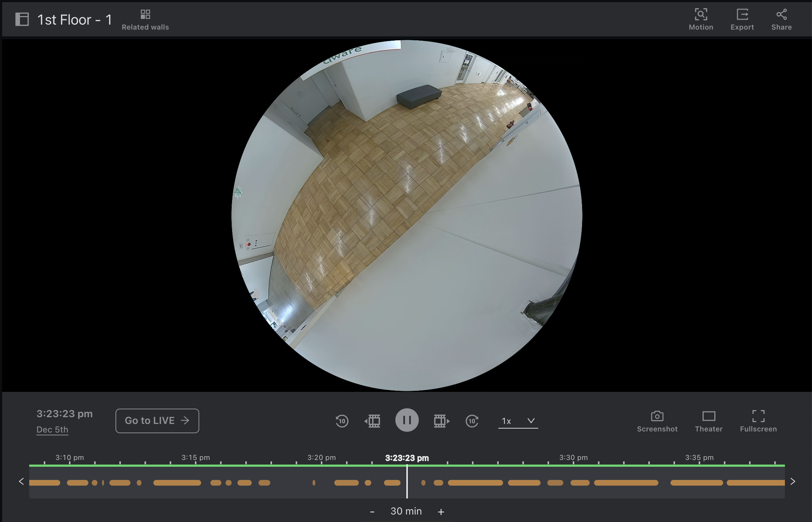Screen dimensions: 812x522
Task: Skip forward 10 seconds
Action: (472, 421)
